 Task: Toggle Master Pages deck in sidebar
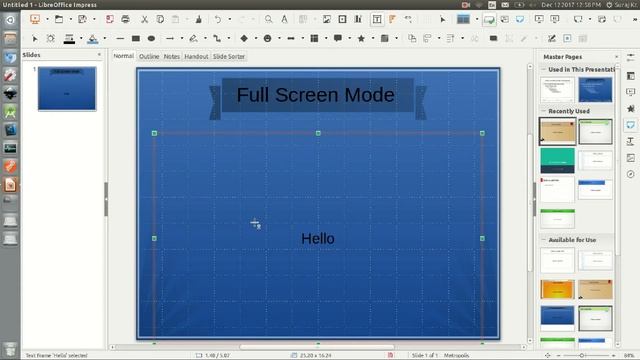click(631, 125)
